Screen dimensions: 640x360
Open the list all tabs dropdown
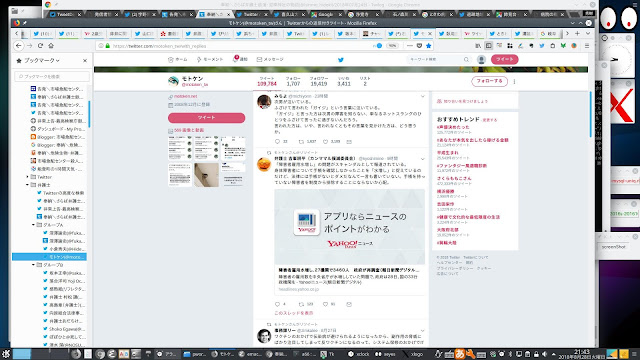(588, 33)
